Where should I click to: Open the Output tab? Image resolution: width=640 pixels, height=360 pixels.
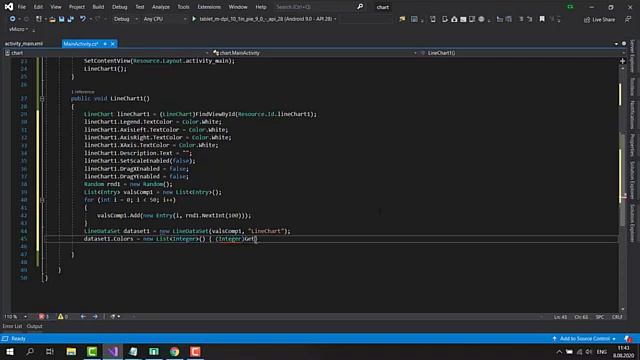pos(35,326)
